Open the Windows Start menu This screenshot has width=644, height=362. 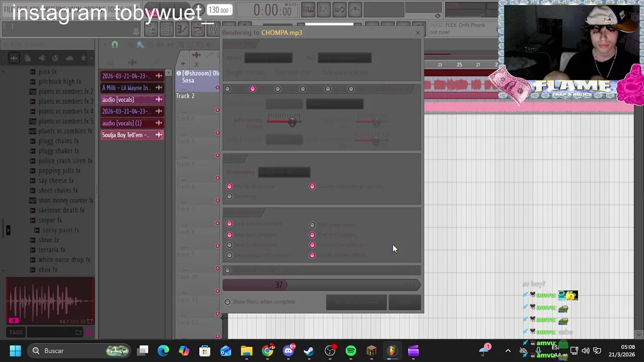pyautogui.click(x=15, y=350)
